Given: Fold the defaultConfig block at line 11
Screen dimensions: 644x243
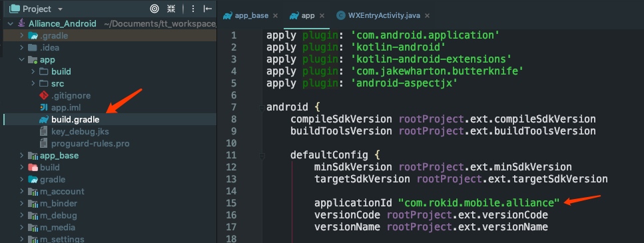Looking at the screenshot, I should (261, 156).
